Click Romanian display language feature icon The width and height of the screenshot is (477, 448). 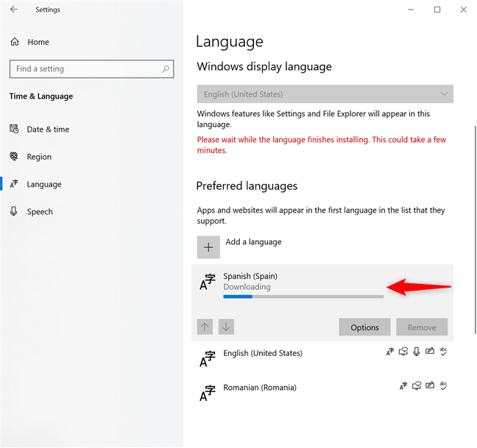(x=403, y=386)
